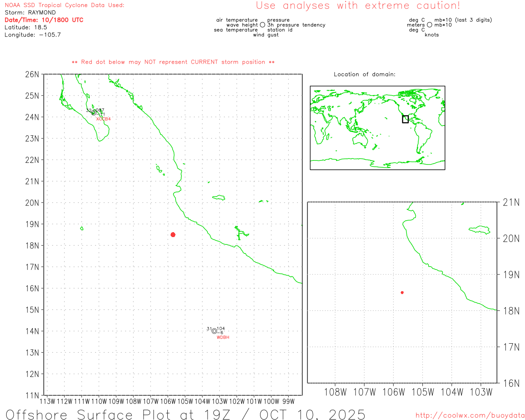The width and height of the screenshot is (525, 420).
Task: Click the Offshore Surface Plot title
Action: point(185,414)
